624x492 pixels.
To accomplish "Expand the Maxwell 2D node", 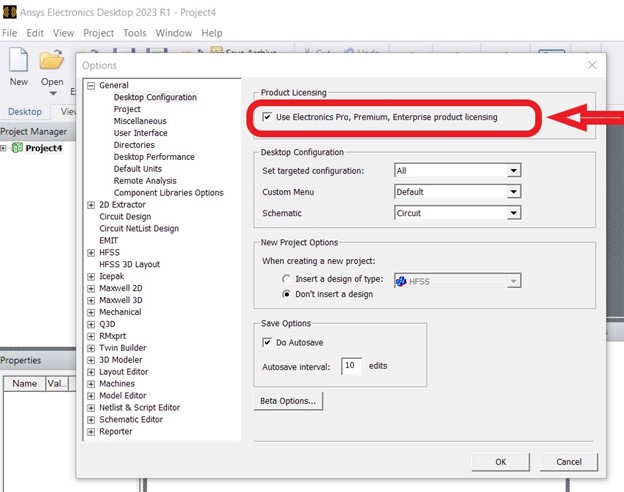I will point(91,289).
